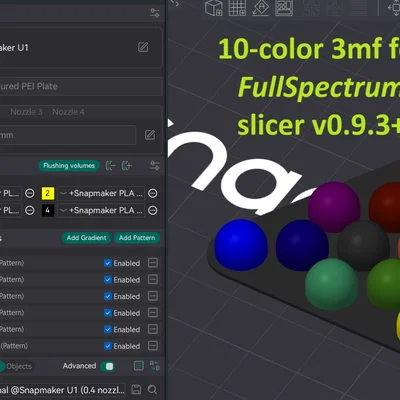The image size is (400, 400).
Task: Select the Move tool arrows icon
Action: 394,8
